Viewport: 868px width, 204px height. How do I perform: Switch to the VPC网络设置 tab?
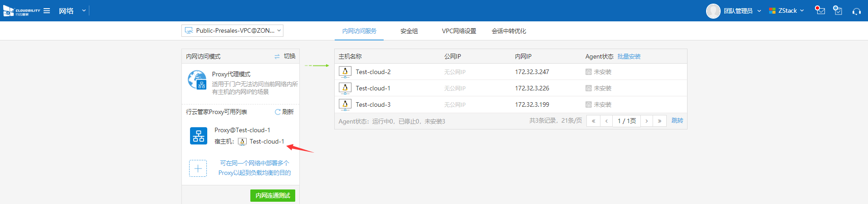tap(459, 31)
